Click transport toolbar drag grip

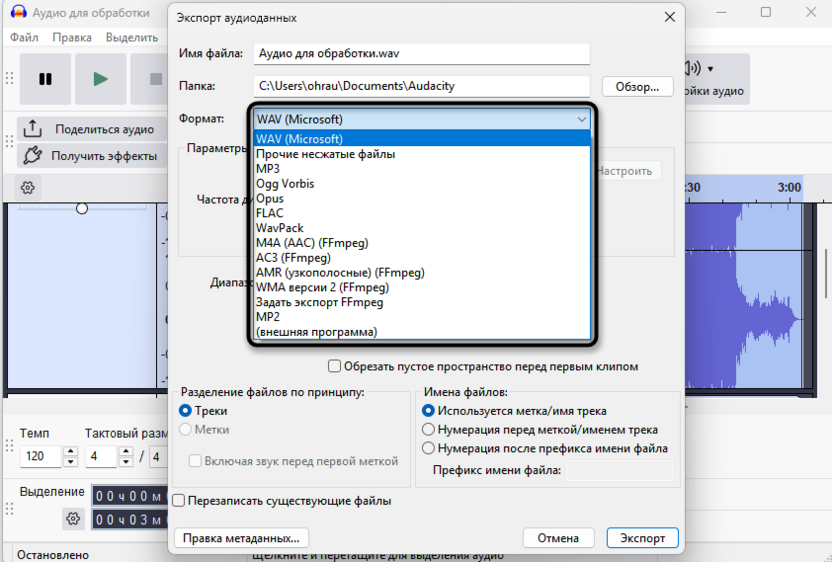point(9,79)
